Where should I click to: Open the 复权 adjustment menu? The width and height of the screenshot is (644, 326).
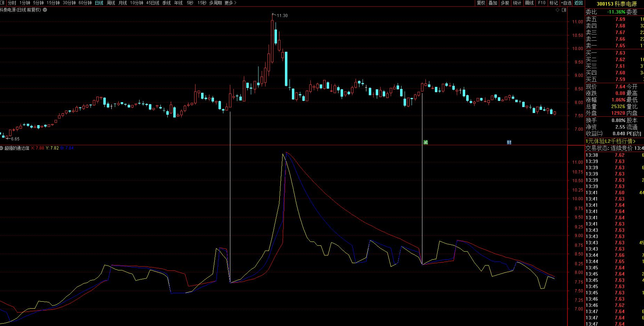tap(481, 3)
